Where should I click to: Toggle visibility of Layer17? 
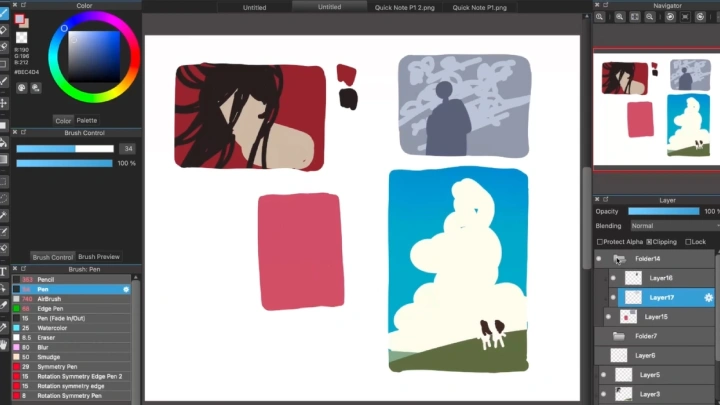[x=613, y=298]
